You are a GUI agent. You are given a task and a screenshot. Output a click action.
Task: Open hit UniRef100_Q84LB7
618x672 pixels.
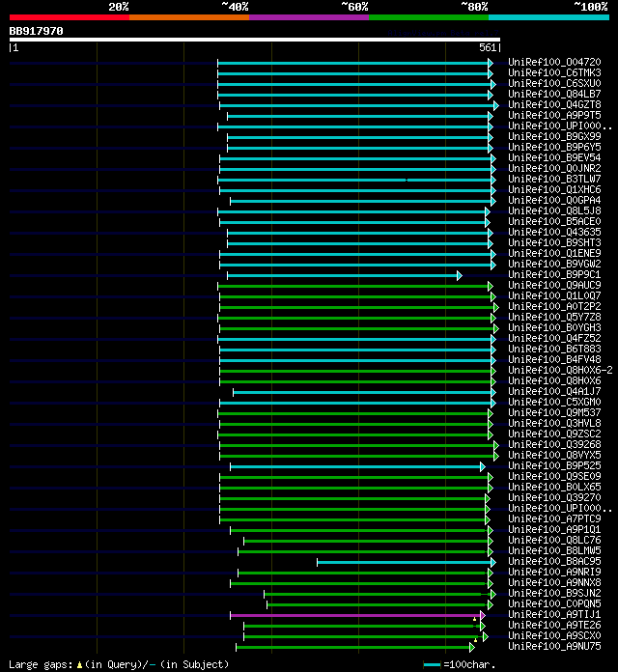554,94
